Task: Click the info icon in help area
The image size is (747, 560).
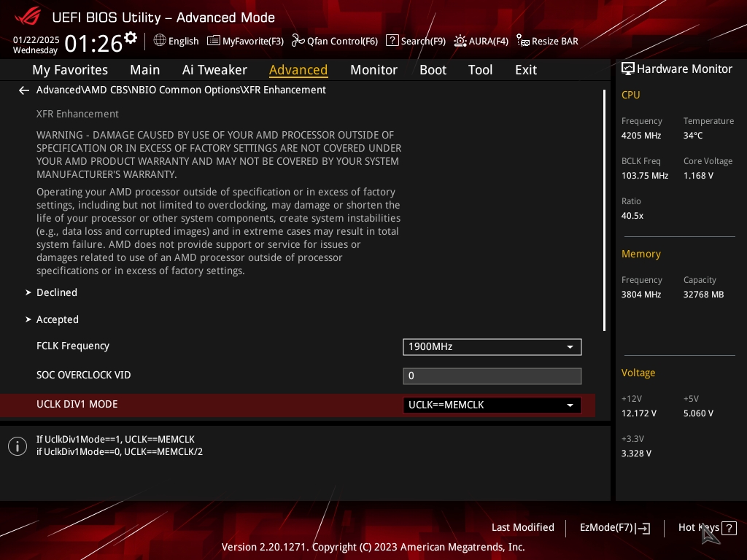Action: tap(18, 446)
